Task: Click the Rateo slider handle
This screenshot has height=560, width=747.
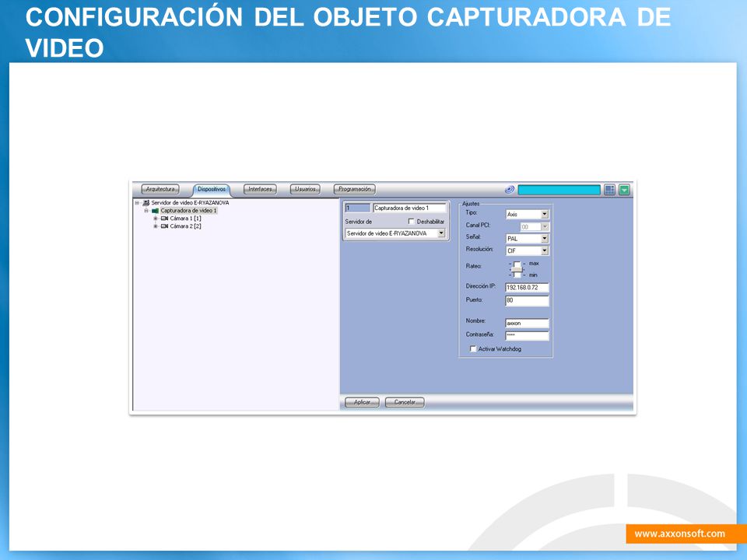Action: click(x=517, y=270)
